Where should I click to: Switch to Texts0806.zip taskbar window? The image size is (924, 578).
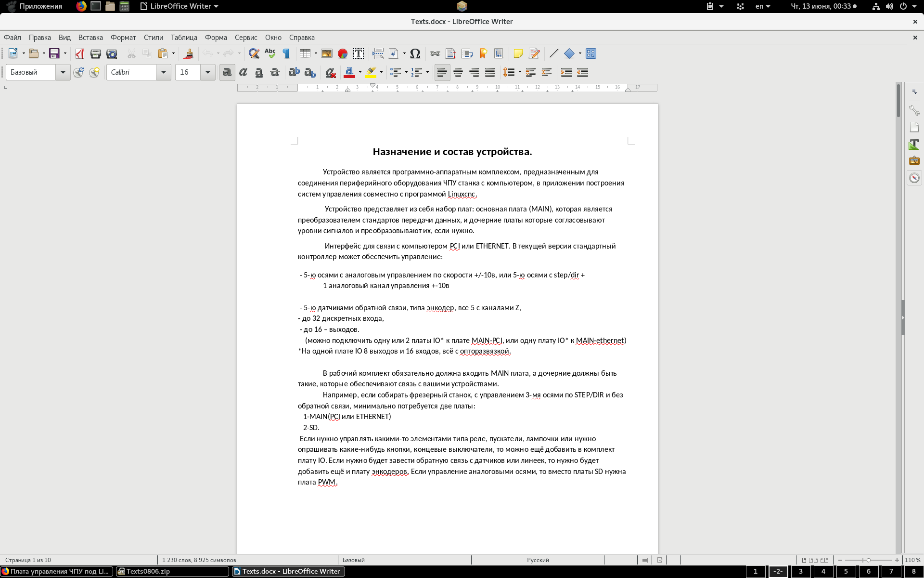point(172,571)
